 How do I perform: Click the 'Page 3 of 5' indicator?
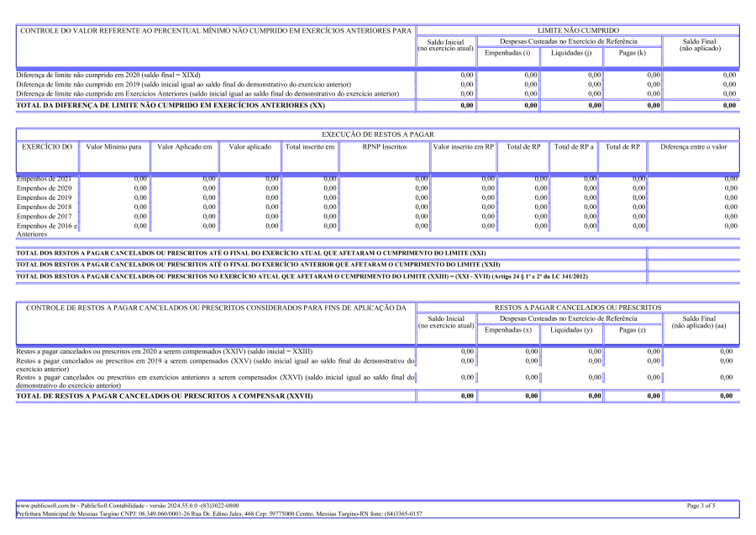pyautogui.click(x=701, y=506)
